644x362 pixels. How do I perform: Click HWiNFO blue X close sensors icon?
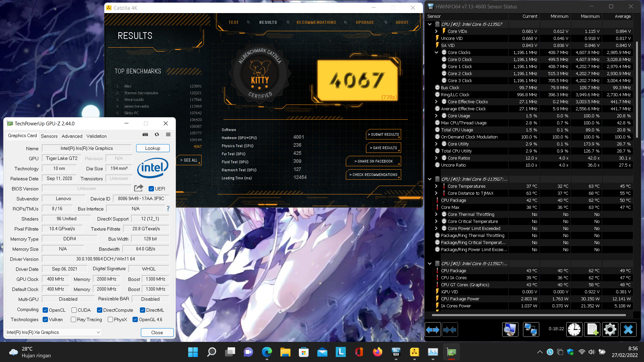pyautogui.click(x=628, y=330)
